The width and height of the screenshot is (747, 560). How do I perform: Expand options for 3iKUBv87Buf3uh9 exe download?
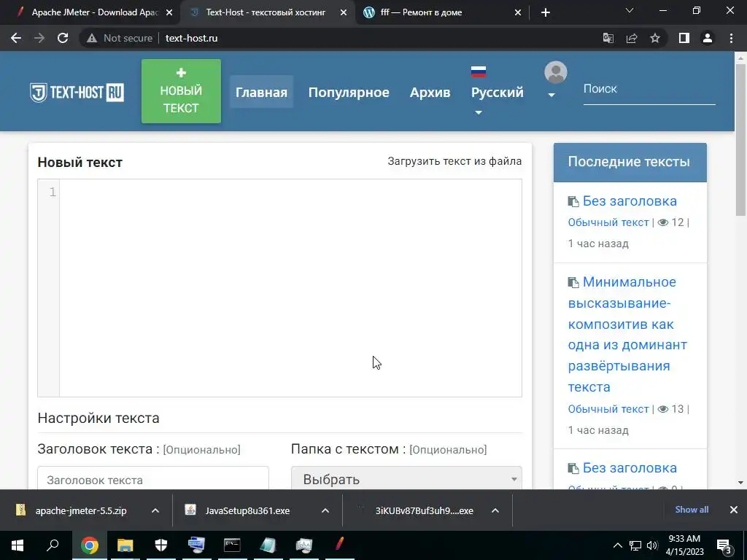point(495,510)
